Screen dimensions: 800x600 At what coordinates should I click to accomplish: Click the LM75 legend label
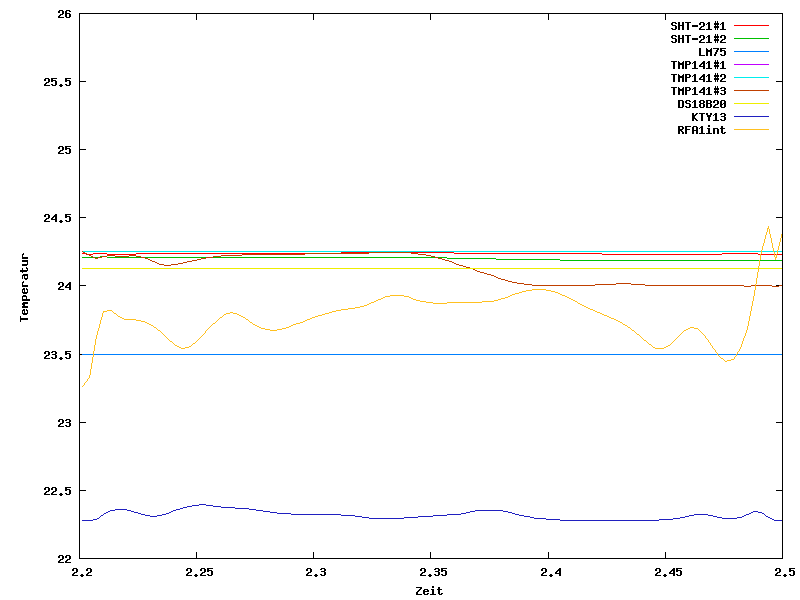click(712, 52)
